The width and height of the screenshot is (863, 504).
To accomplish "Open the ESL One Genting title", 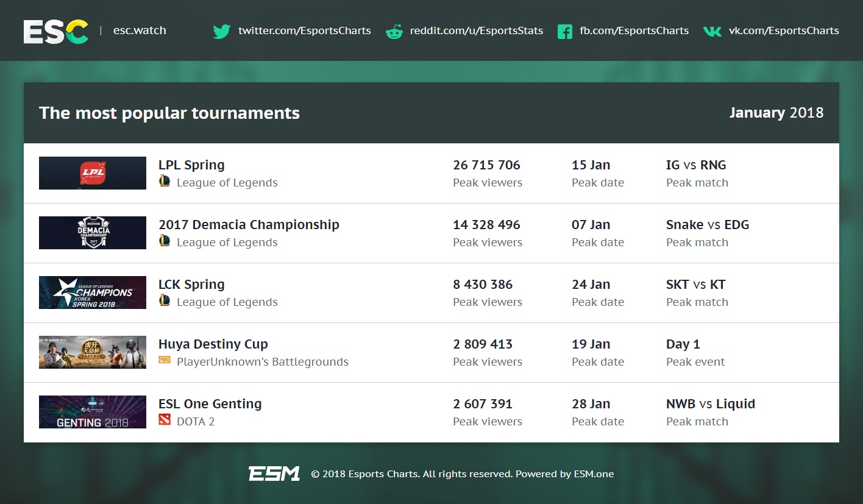I will 210,403.
